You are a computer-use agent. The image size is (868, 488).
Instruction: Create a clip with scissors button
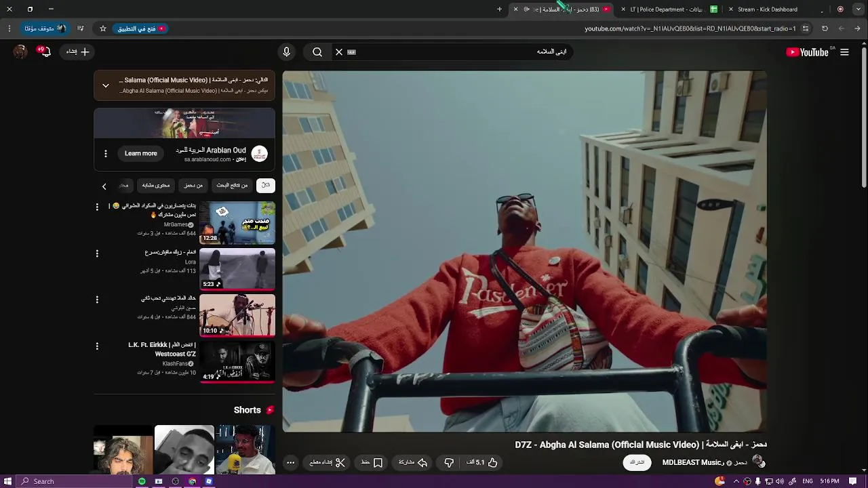[x=328, y=462]
